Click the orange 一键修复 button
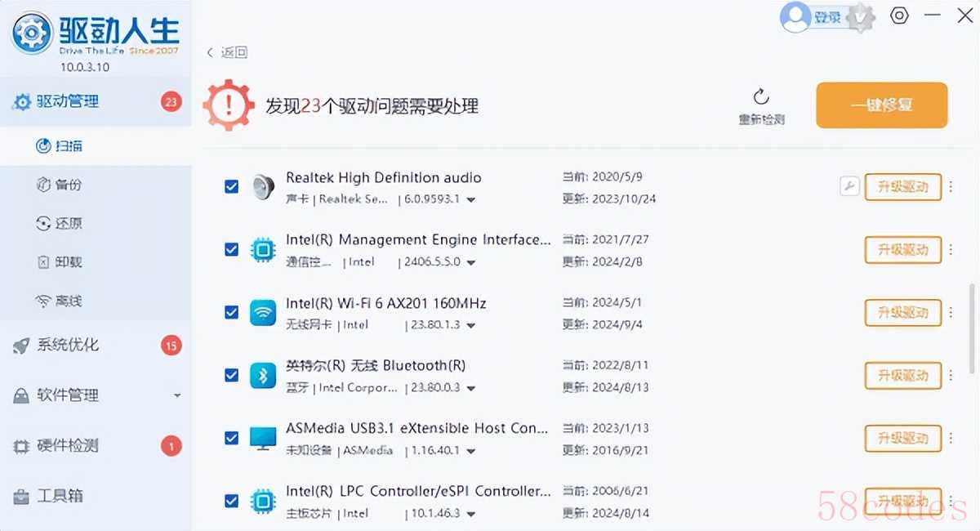Viewport: 980px width, 531px height. tap(882, 105)
